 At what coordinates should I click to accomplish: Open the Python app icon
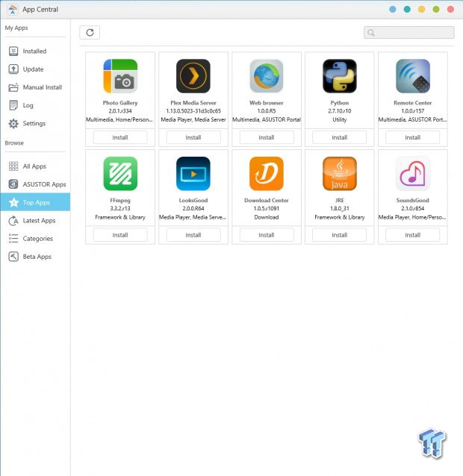[339, 76]
